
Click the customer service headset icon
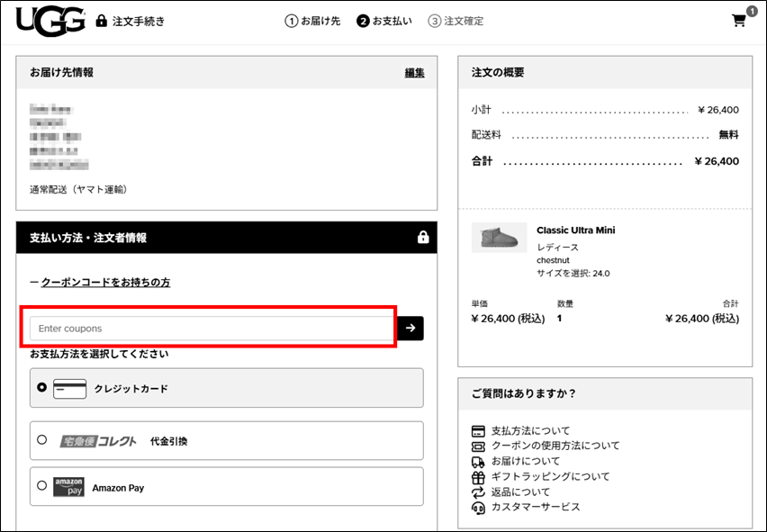[478, 508]
